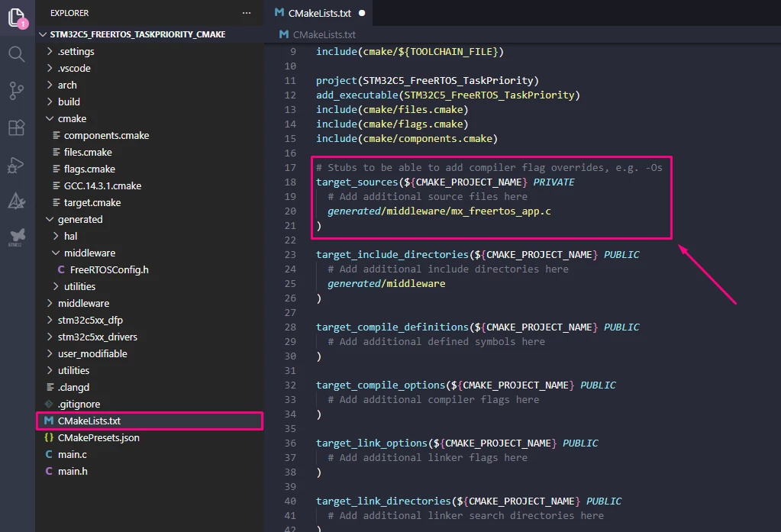Click the add_executable line

448,95
